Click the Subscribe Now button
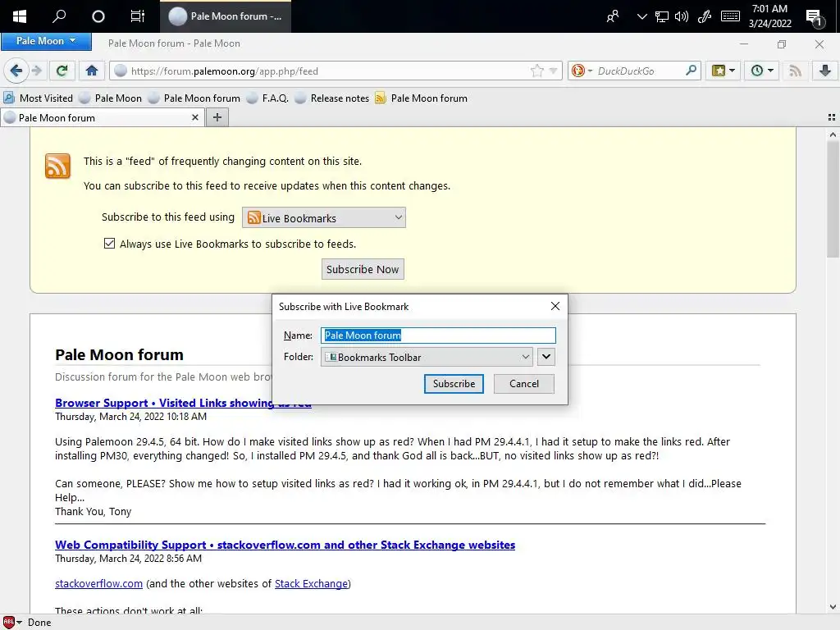 363,269
